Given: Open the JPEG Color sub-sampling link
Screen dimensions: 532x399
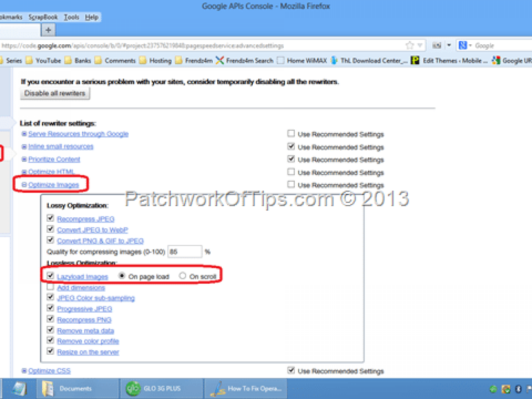Looking at the screenshot, I should point(96,298).
